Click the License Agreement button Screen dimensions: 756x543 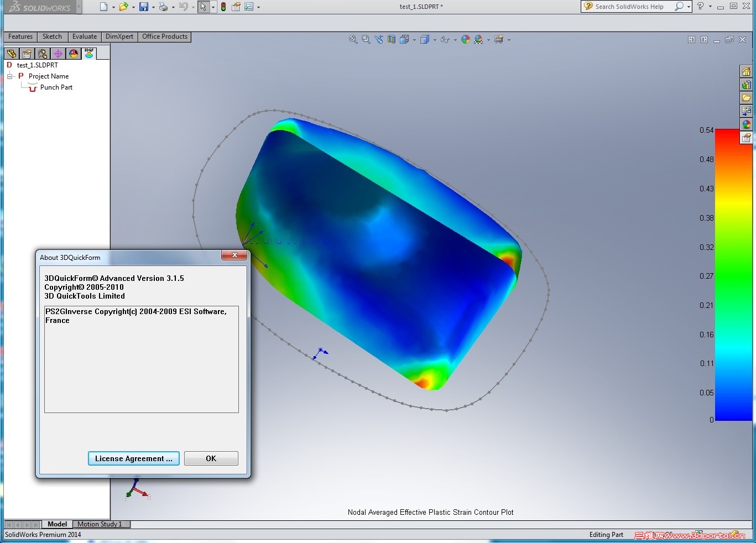click(x=134, y=458)
